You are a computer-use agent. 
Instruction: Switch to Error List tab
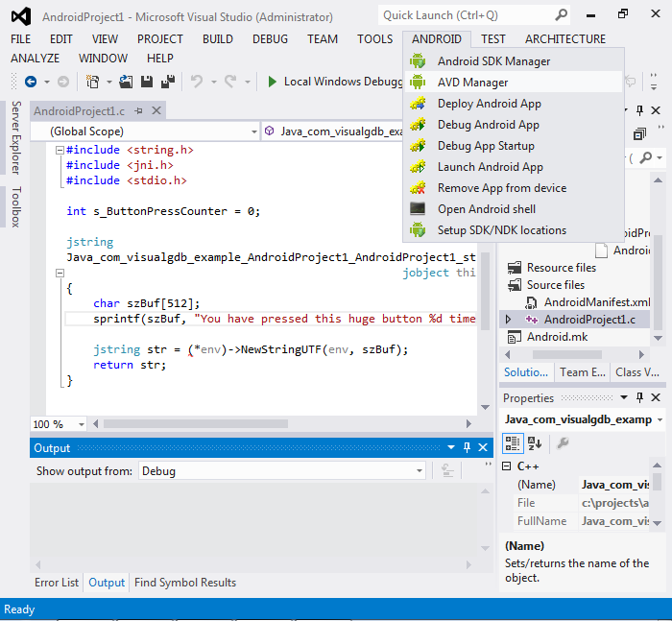coord(57,583)
